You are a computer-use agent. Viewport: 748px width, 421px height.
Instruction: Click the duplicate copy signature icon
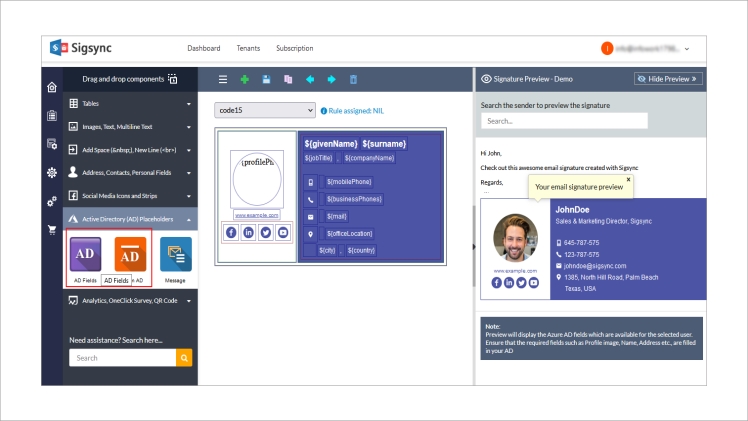(288, 79)
